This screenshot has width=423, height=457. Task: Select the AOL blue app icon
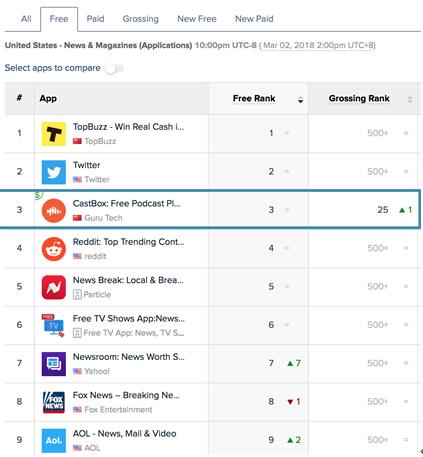[54, 441]
